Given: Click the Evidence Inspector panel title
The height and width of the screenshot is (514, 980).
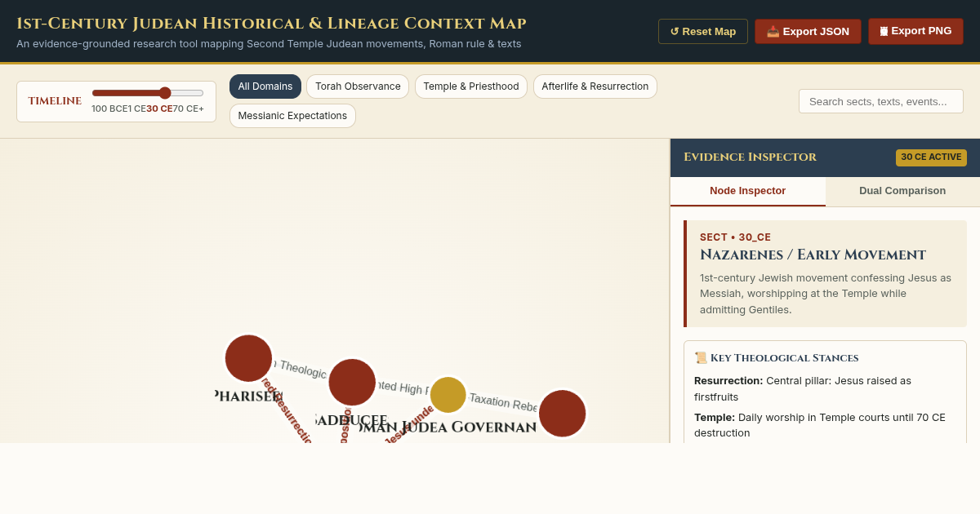Looking at the screenshot, I should (x=750, y=157).
